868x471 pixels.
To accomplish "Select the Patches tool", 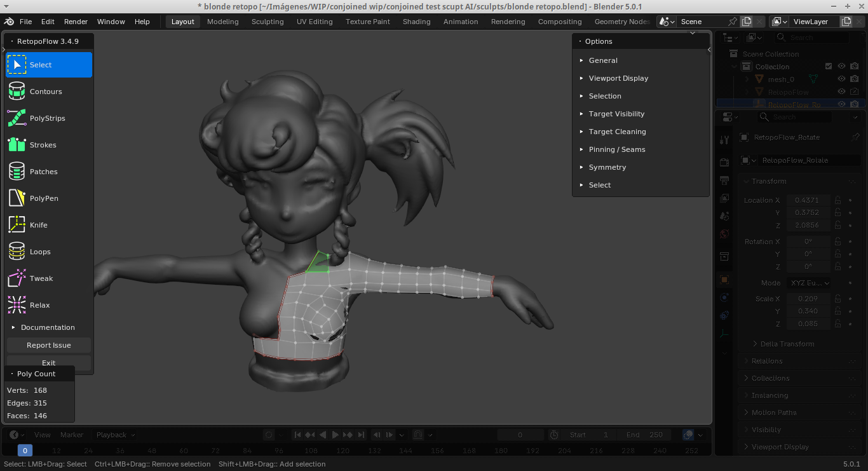I will point(49,172).
